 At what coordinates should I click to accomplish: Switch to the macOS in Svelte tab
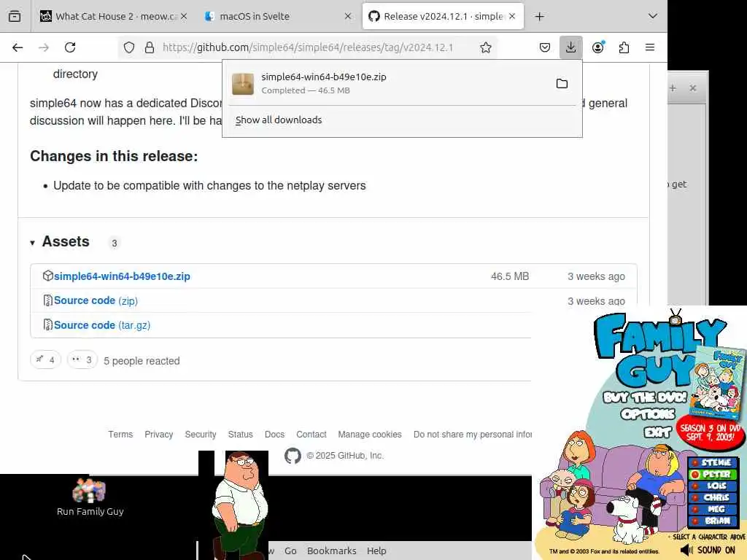point(278,16)
